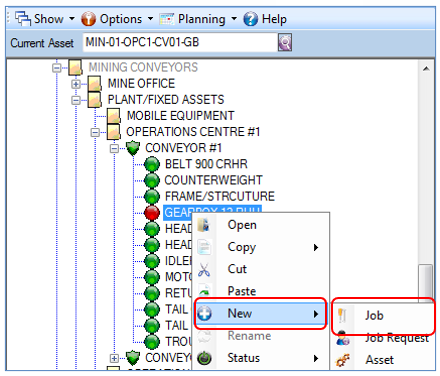
Task: Click the asset search magnifier icon
Action: (285, 43)
